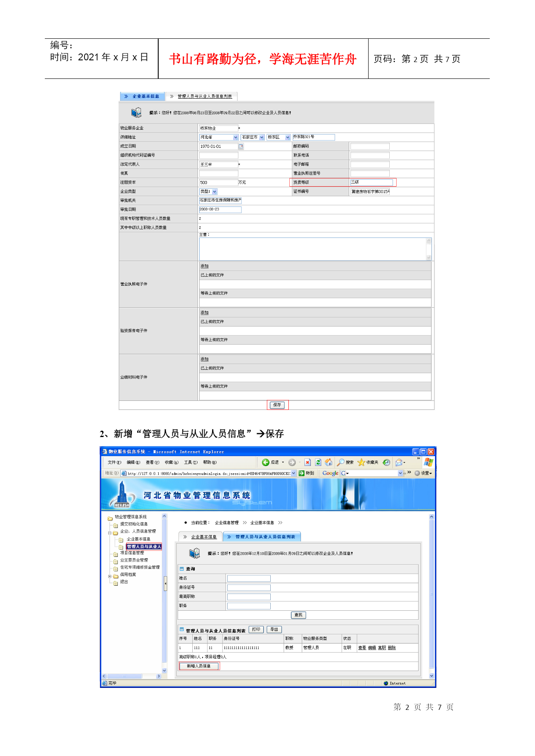The width and height of the screenshot is (535, 756).
Task: Open the 编辑 menu
Action: (x=133, y=462)
